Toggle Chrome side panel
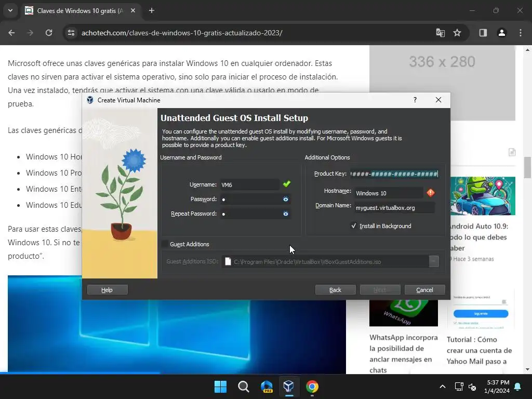 click(x=483, y=33)
